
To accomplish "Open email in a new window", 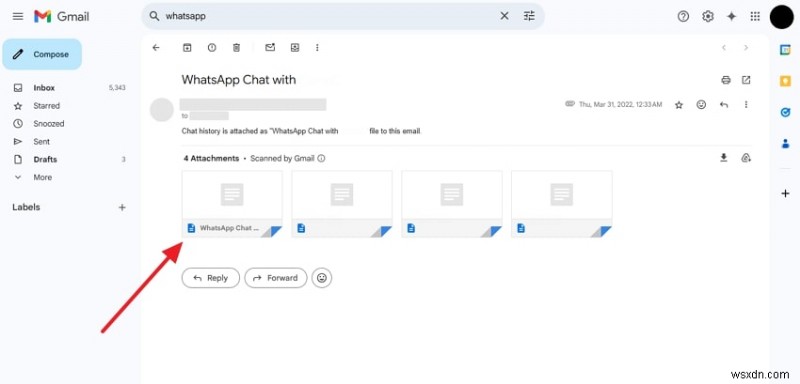I will pyautogui.click(x=746, y=80).
